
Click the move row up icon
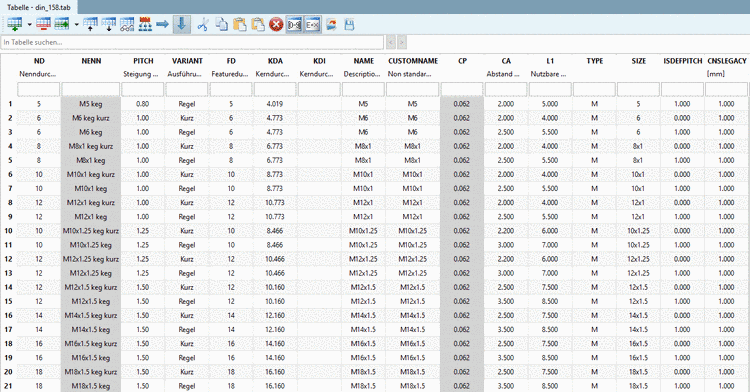coord(90,24)
